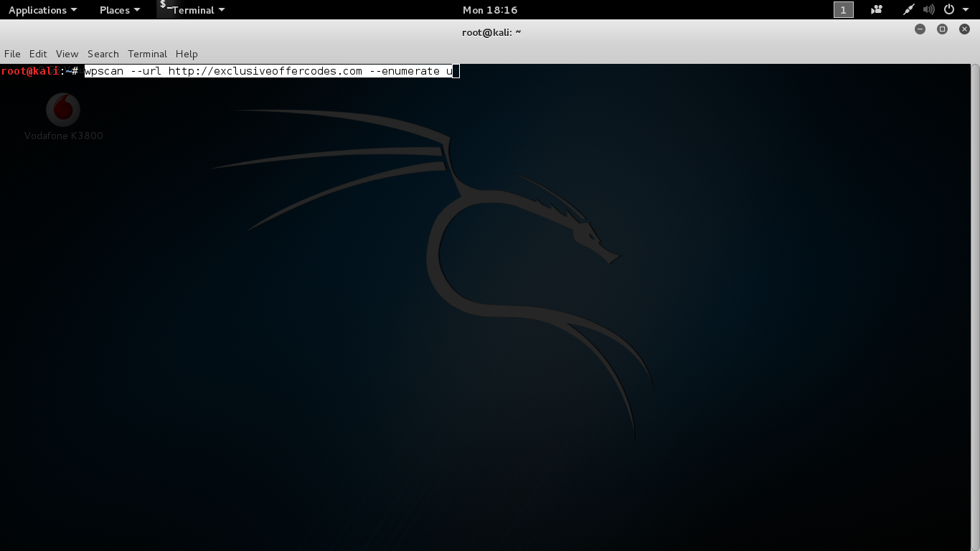Open the Edit menu in the terminal
Image resolution: width=980 pixels, height=551 pixels.
pos(38,54)
